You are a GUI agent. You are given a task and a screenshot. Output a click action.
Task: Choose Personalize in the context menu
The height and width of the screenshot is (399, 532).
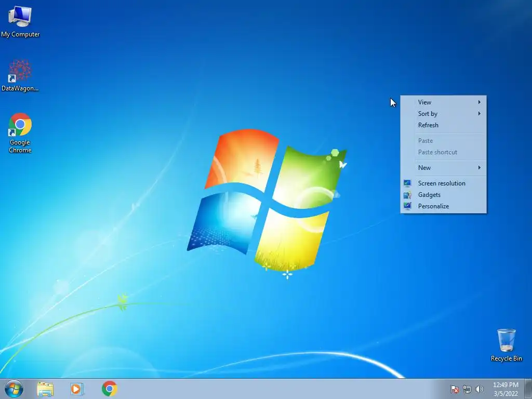tap(444, 206)
